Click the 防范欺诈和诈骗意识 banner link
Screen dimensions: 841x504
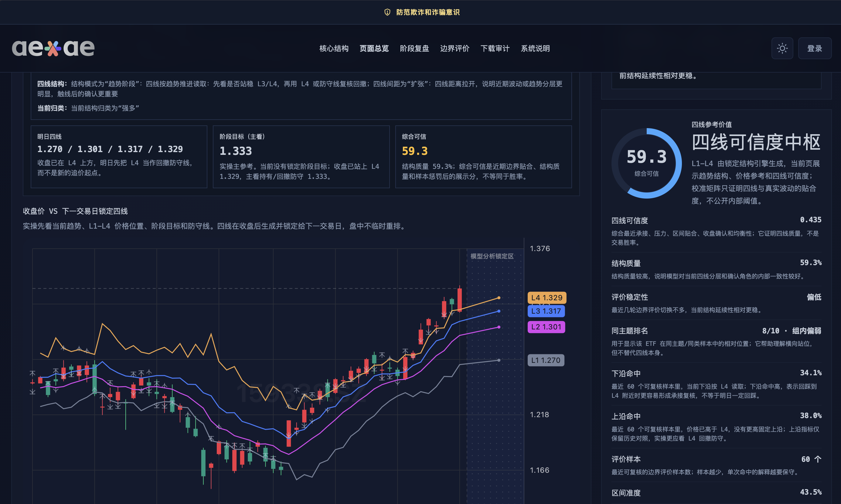click(427, 12)
